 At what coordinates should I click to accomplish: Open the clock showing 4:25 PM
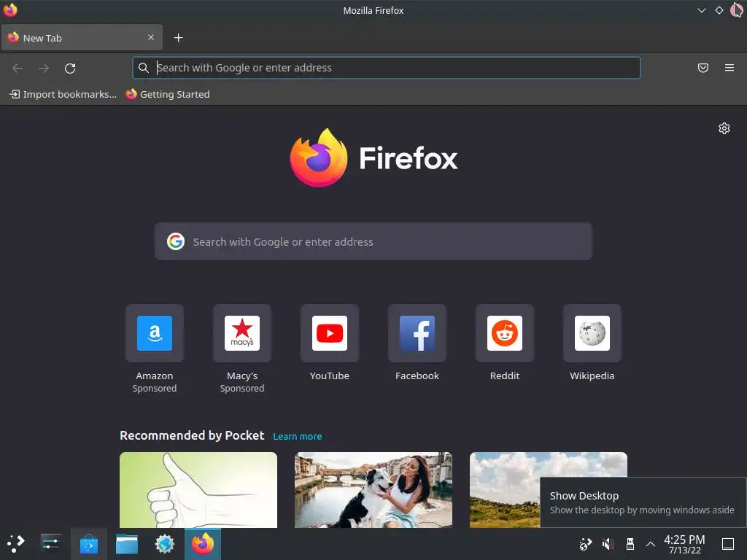click(684, 544)
